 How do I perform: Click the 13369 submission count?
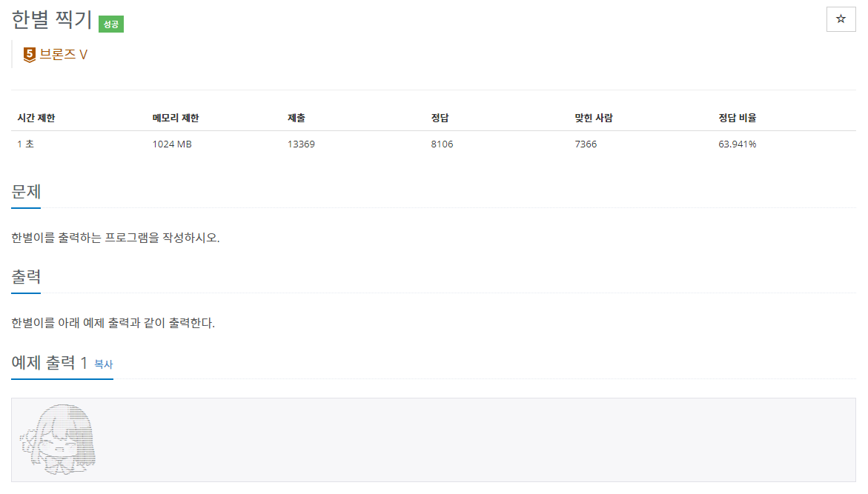[x=301, y=144]
